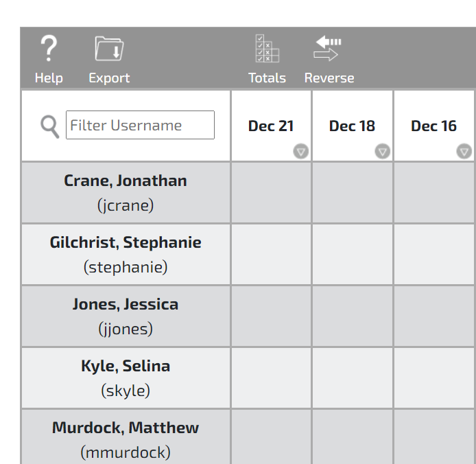Toggle Jonathan Crane's Dec 21 attendance cell

[x=271, y=193]
